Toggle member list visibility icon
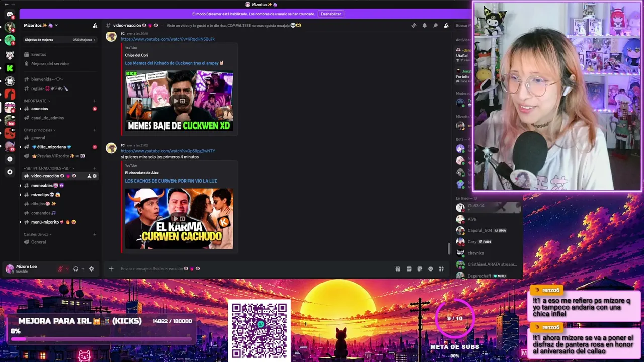 pyautogui.click(x=446, y=25)
